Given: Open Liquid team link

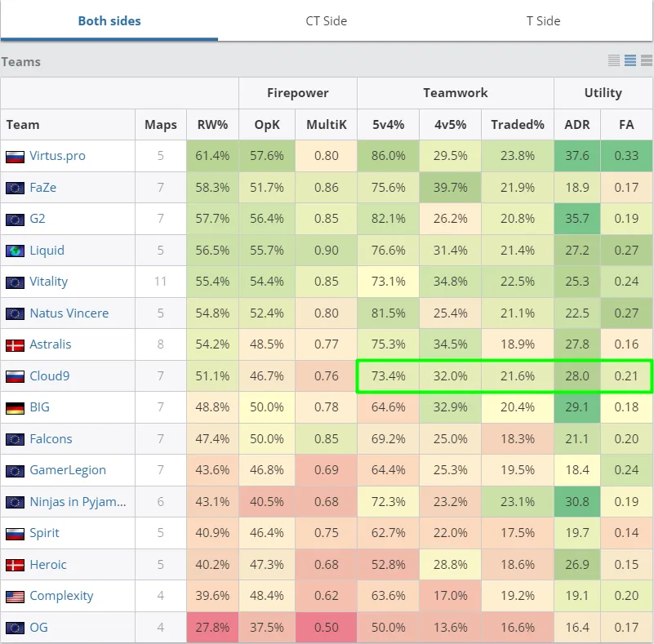Looking at the screenshot, I should click(x=47, y=250).
